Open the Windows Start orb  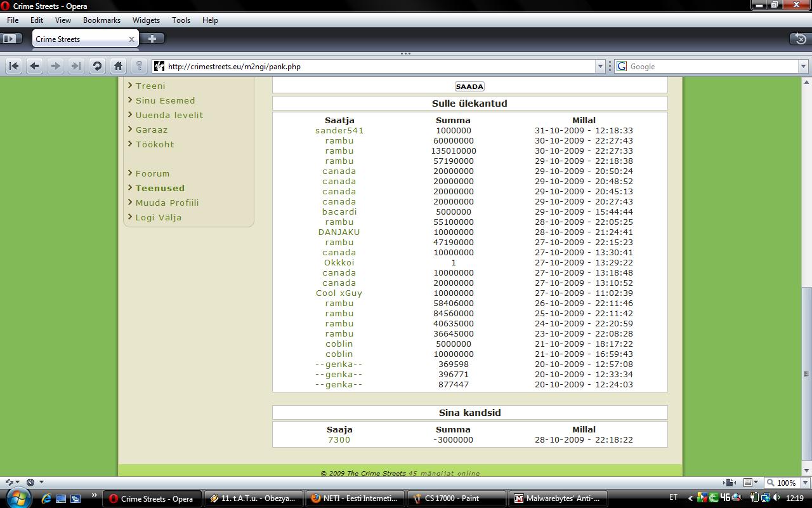[x=18, y=497]
